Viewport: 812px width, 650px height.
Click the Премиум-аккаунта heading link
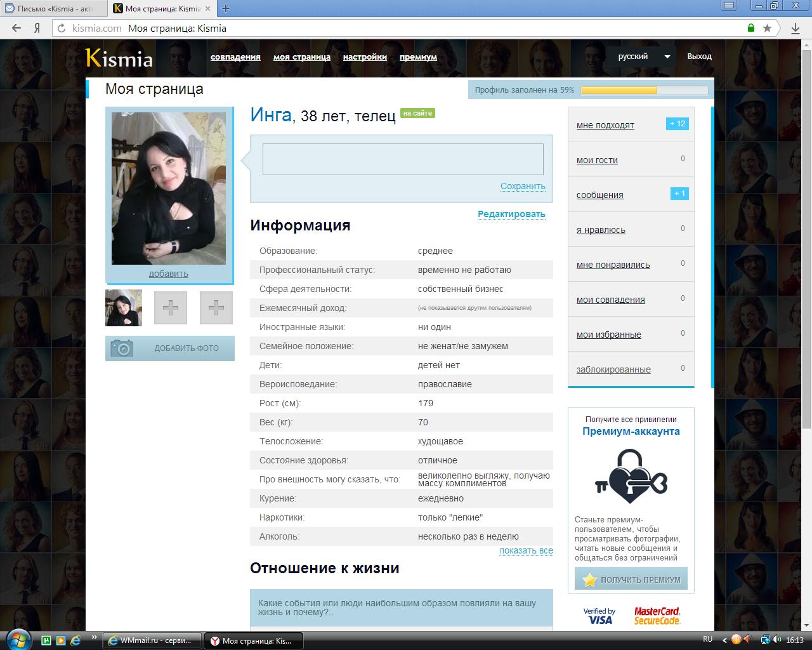631,432
